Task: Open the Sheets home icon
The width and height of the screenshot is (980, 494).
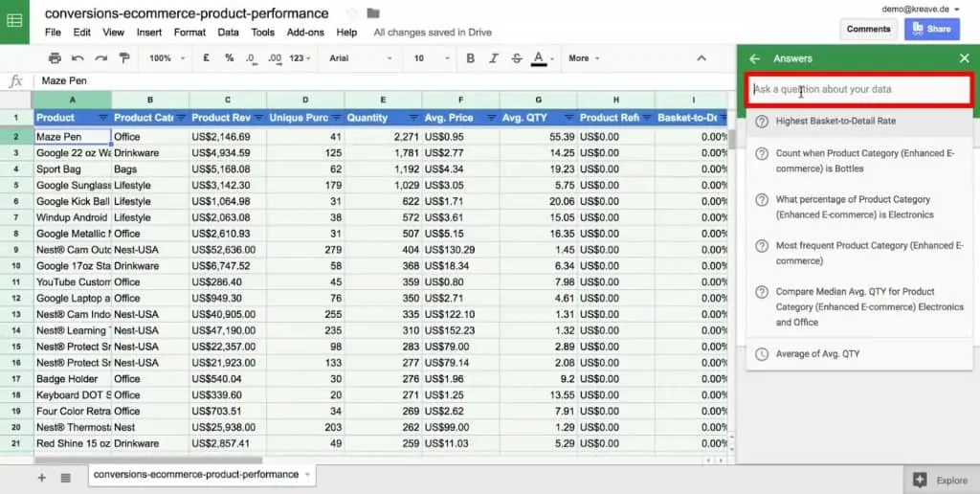Action: point(14,21)
